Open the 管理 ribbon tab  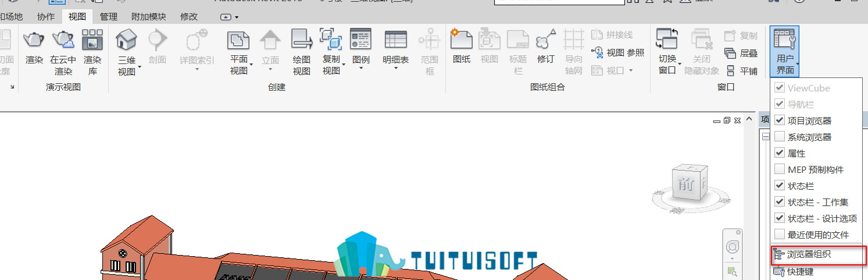click(x=108, y=17)
